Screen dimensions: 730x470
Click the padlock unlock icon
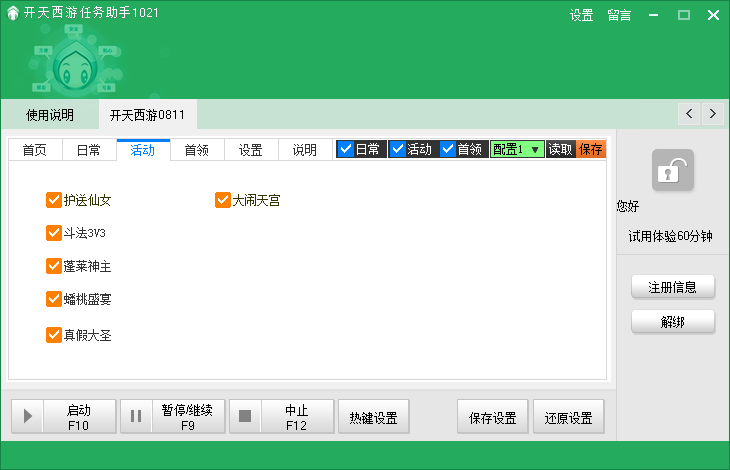coord(672,171)
